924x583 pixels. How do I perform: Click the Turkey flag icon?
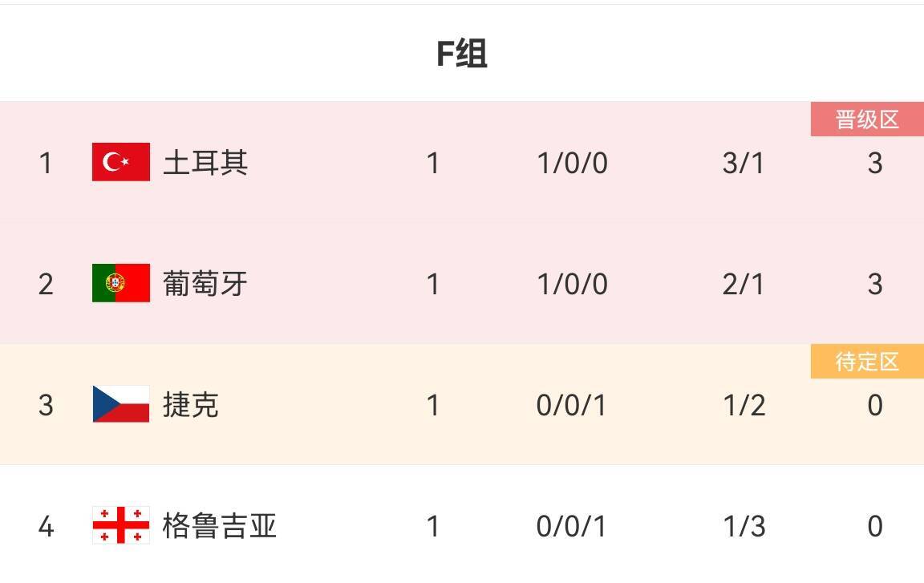(121, 162)
